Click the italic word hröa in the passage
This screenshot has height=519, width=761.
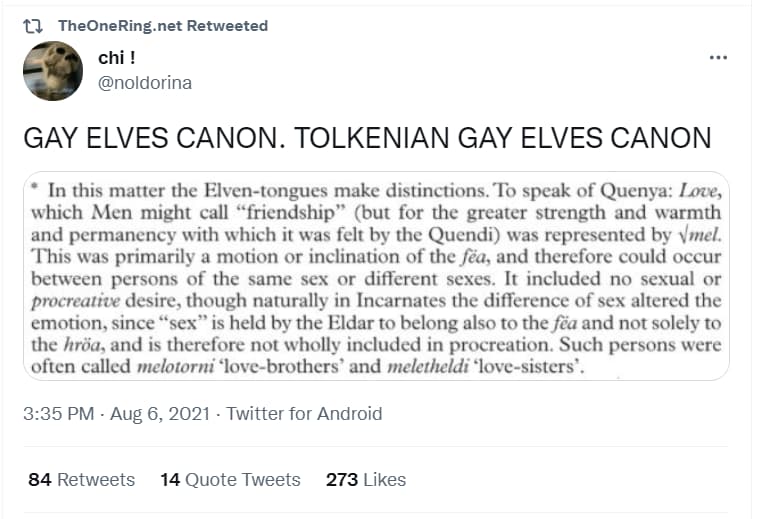82,344
